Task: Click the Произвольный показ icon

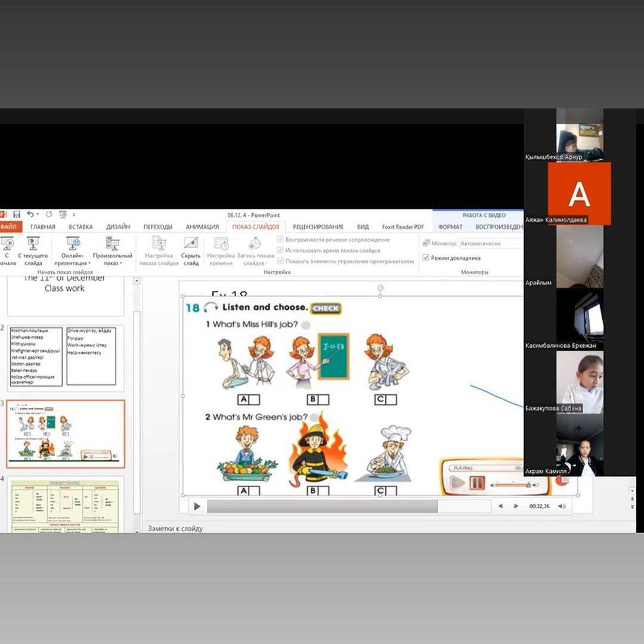Action: tap(113, 243)
